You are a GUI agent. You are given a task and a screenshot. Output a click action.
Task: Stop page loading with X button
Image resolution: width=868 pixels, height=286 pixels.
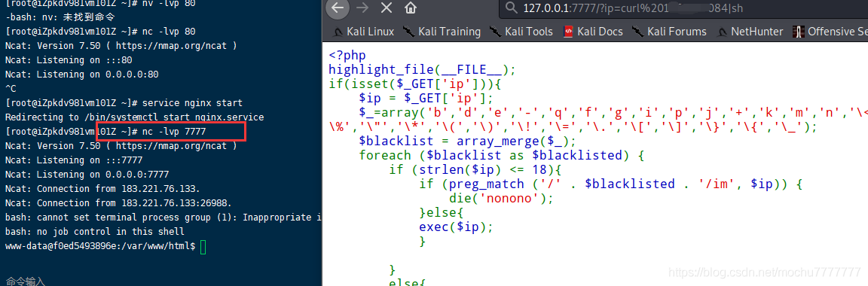[x=387, y=8]
